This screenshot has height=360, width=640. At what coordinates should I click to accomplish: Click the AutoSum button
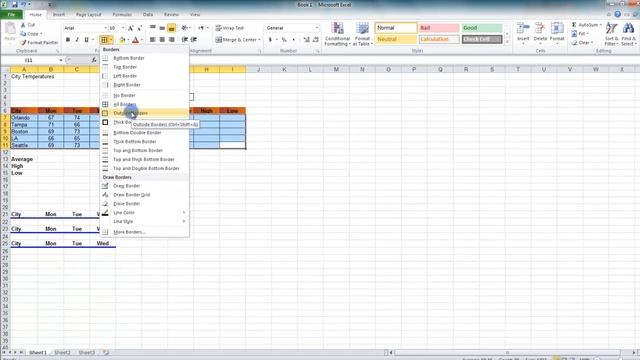[587, 25]
